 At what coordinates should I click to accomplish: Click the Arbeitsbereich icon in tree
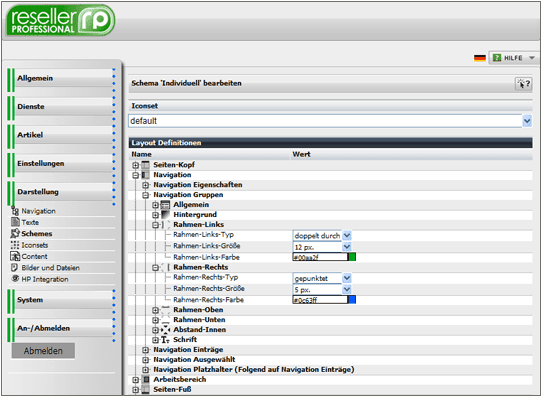(146, 379)
